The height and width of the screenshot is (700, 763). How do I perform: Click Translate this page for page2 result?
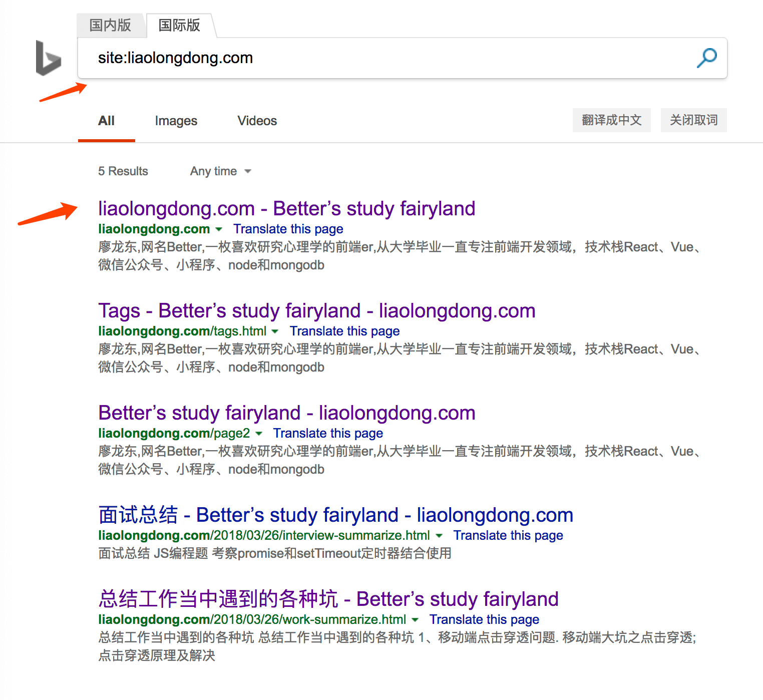328,433
